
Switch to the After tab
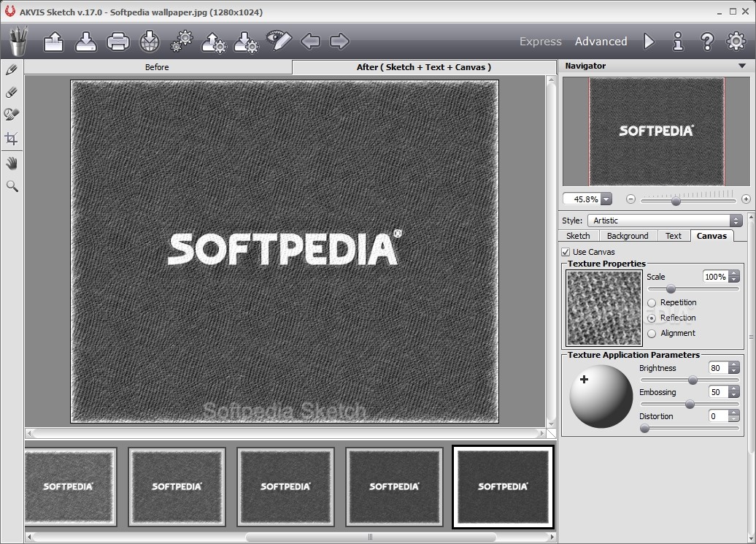(424, 67)
